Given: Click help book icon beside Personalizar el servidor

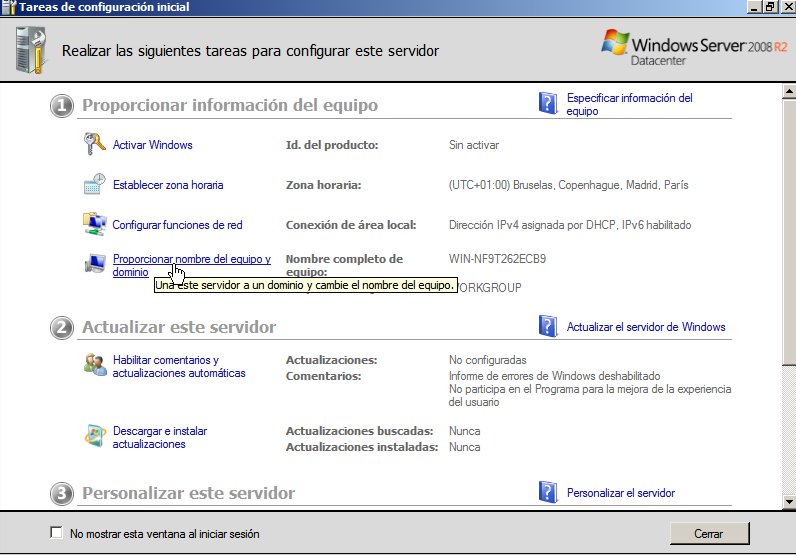Looking at the screenshot, I should point(548,492).
